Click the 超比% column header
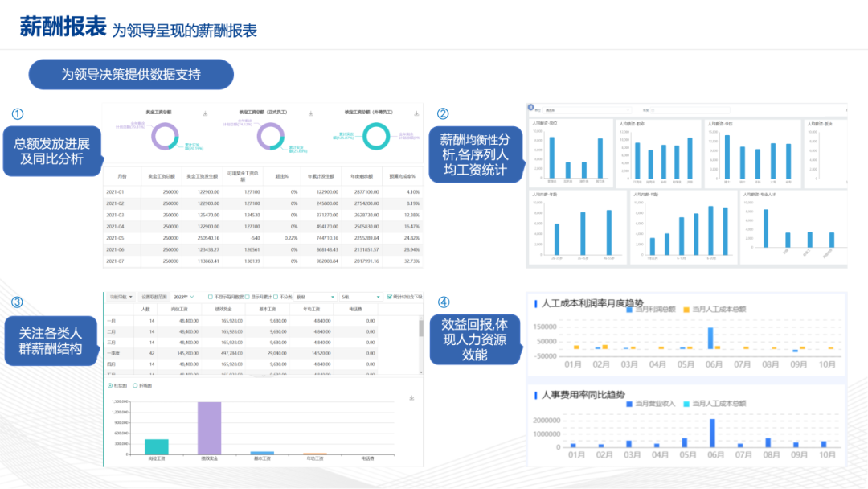This screenshot has height=489, width=868. click(x=282, y=176)
